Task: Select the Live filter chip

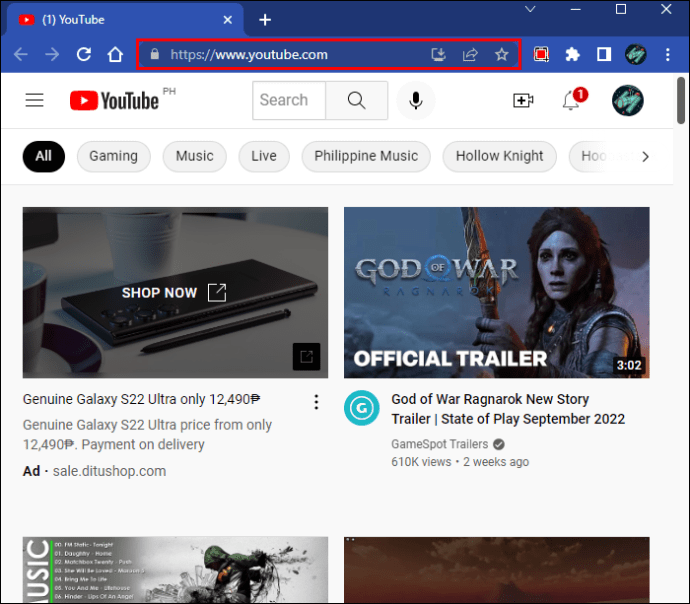Action: tap(264, 156)
